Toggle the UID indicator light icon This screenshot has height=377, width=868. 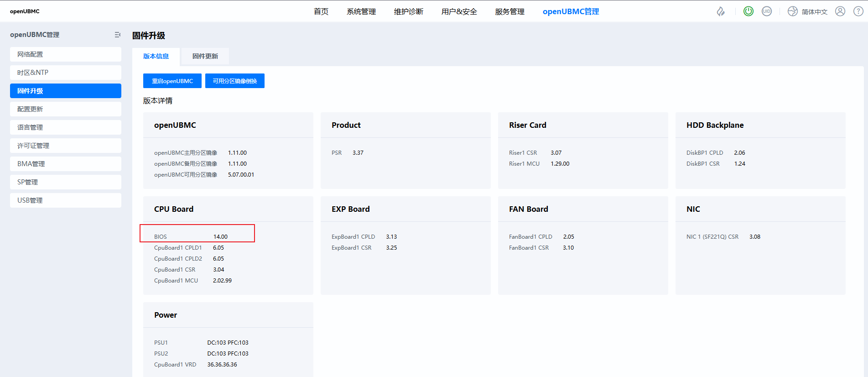click(x=767, y=11)
